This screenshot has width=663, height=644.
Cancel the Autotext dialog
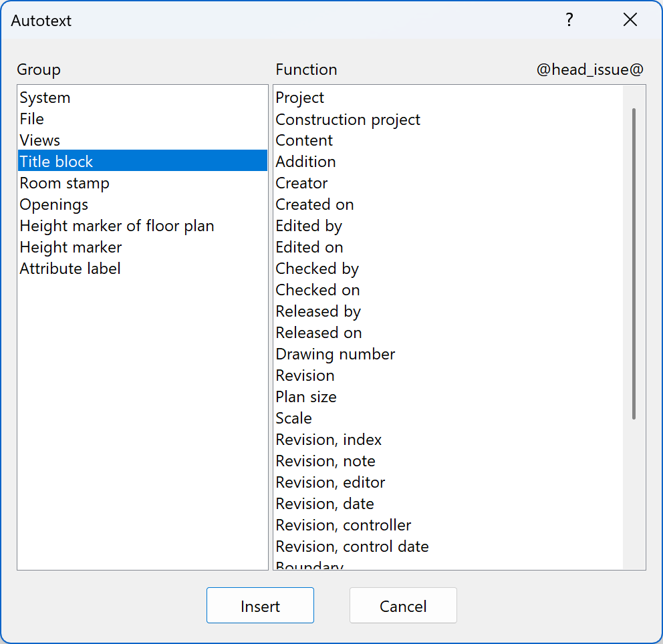403,605
